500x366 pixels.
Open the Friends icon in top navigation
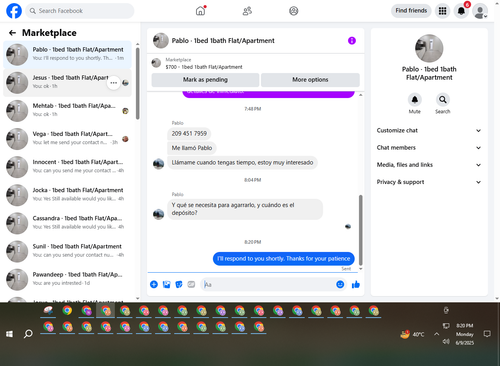tap(247, 11)
